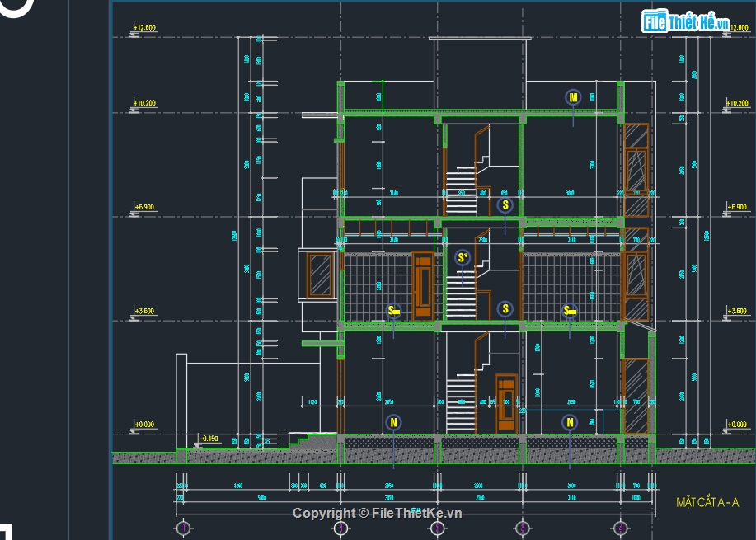The width and height of the screenshot is (756, 540).
Task: Click grid axis bubble number 4
Action: coord(621,528)
